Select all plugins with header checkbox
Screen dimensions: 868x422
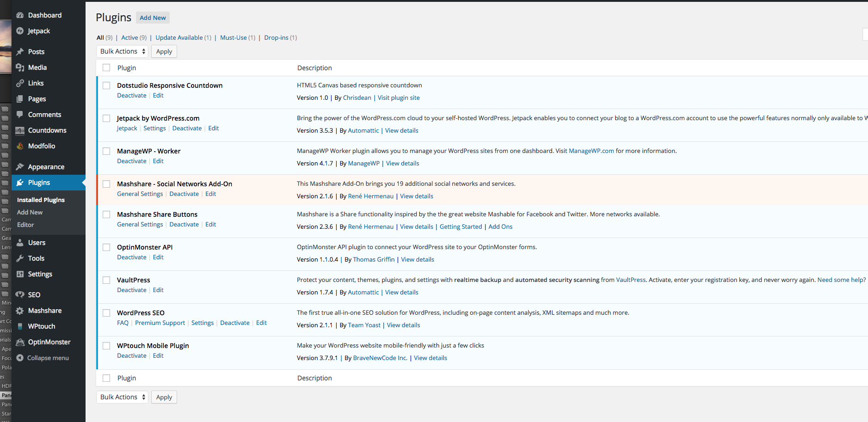(106, 68)
